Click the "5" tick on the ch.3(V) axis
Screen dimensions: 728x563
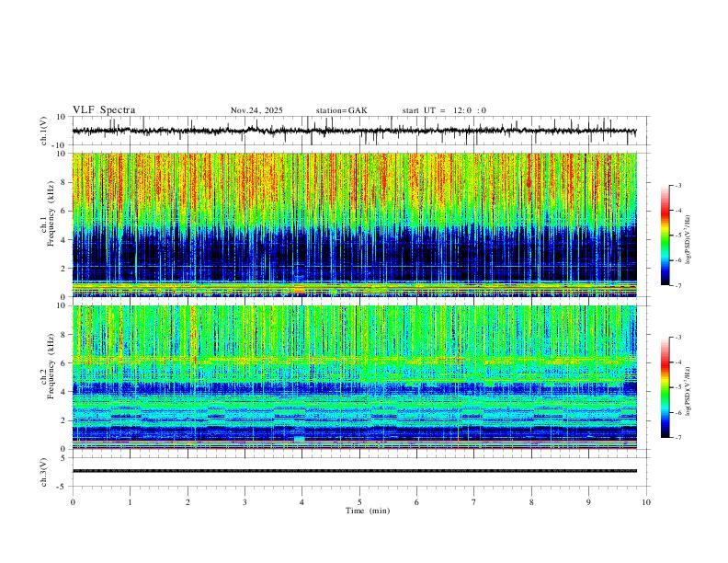[64, 457]
